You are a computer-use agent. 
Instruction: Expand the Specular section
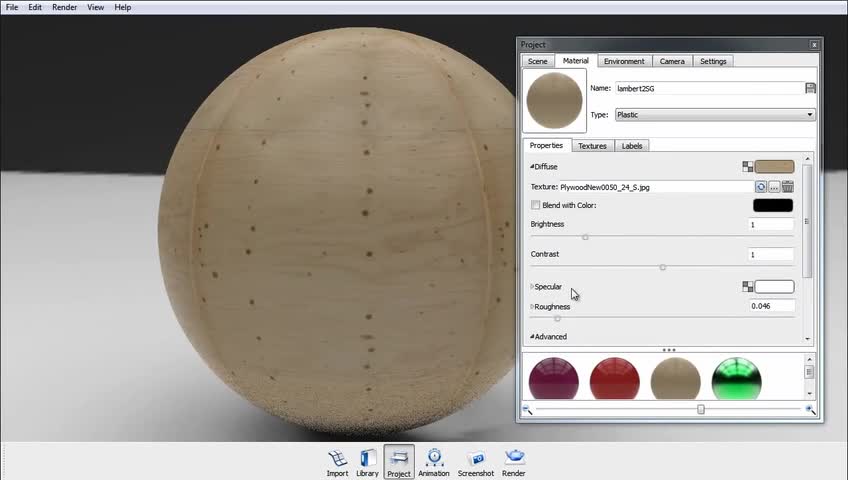tap(532, 286)
